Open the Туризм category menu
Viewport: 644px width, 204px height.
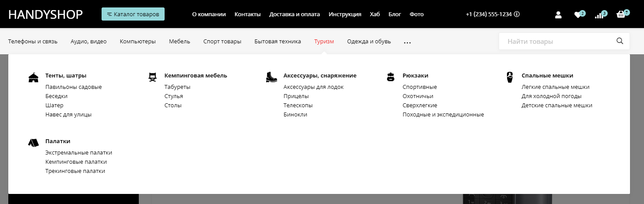324,42
